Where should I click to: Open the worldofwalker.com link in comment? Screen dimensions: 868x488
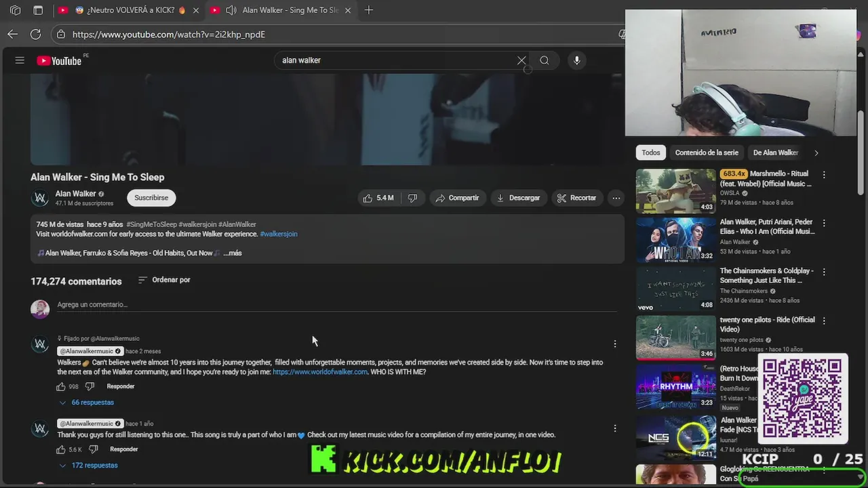[320, 372]
